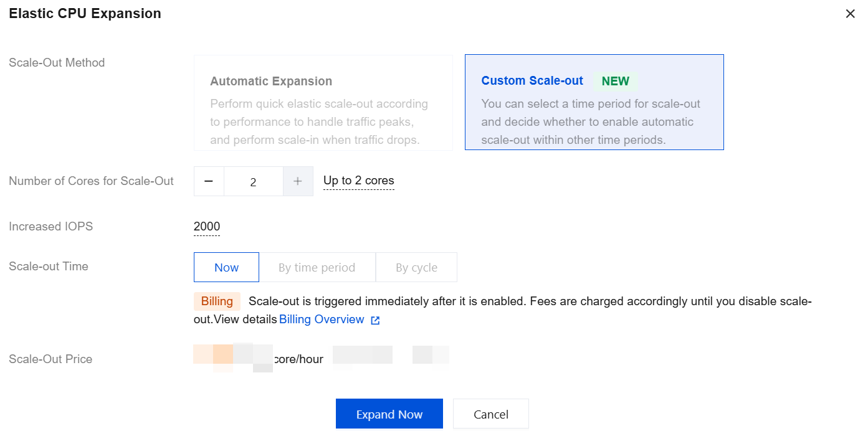The height and width of the screenshot is (431, 868).
Task: Increase the cores with the plus button
Action: tap(298, 181)
